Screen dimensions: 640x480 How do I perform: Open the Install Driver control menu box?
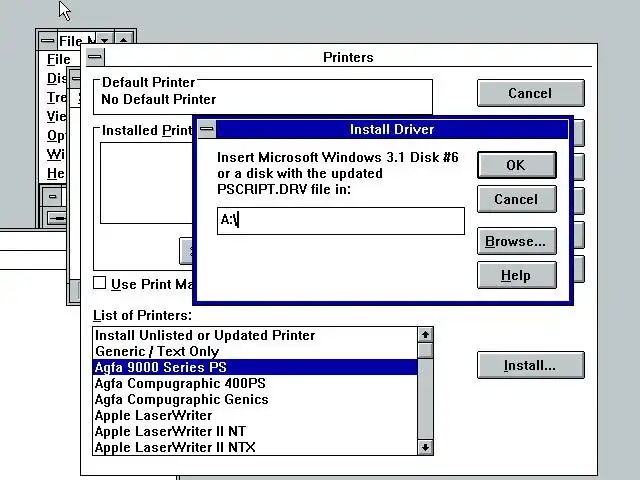(x=207, y=129)
